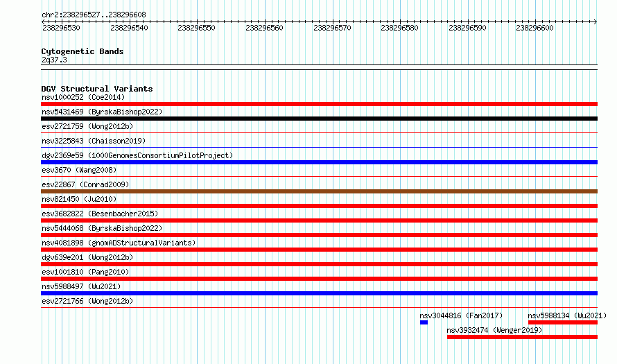Click the black bar of nsv5431469
The image size is (617, 364).
(x=319, y=119)
